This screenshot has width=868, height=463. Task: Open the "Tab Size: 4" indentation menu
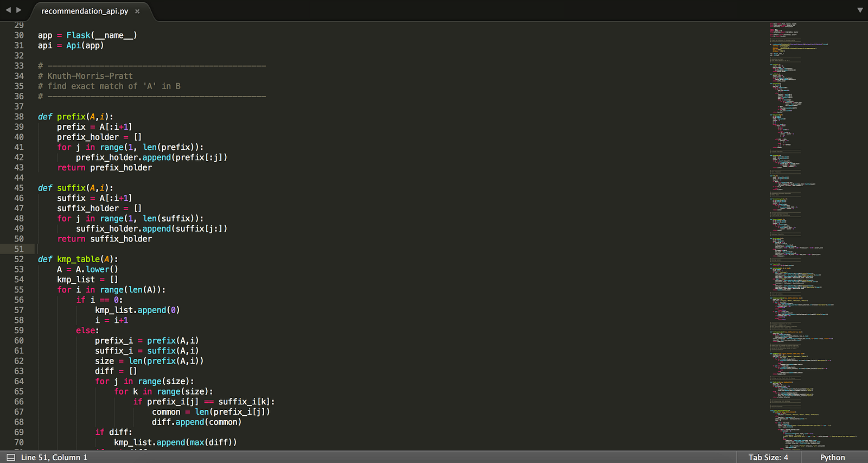(768, 458)
